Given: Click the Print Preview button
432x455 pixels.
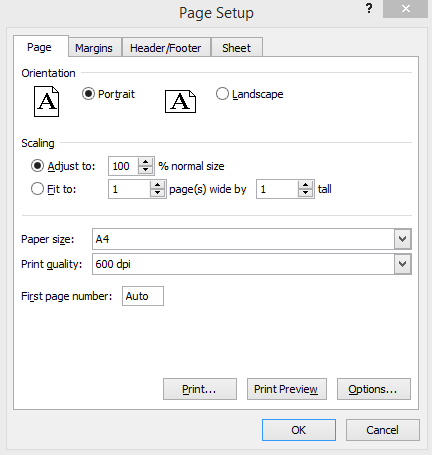Looking at the screenshot, I should point(287,389).
